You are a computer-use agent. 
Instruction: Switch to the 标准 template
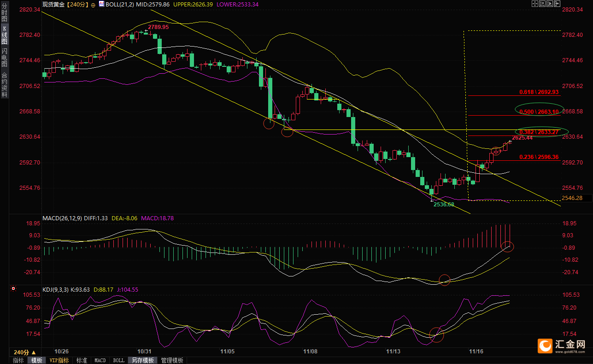pos(82,360)
